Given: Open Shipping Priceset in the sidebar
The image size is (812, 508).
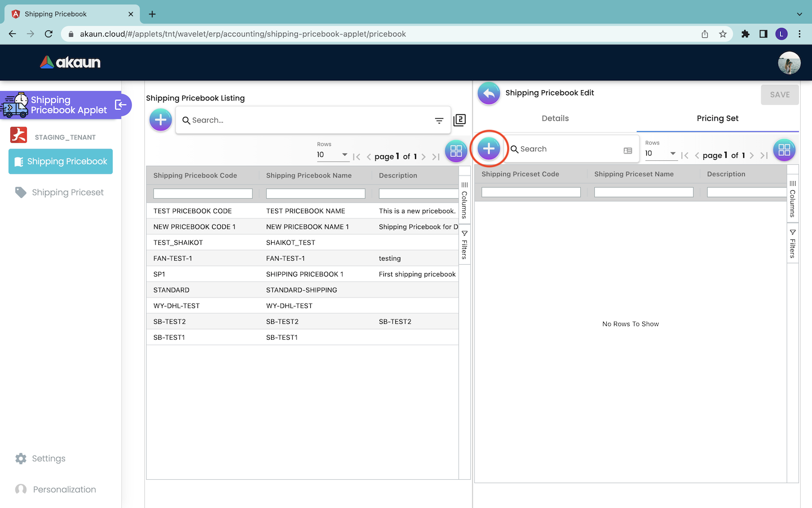Looking at the screenshot, I should point(68,192).
